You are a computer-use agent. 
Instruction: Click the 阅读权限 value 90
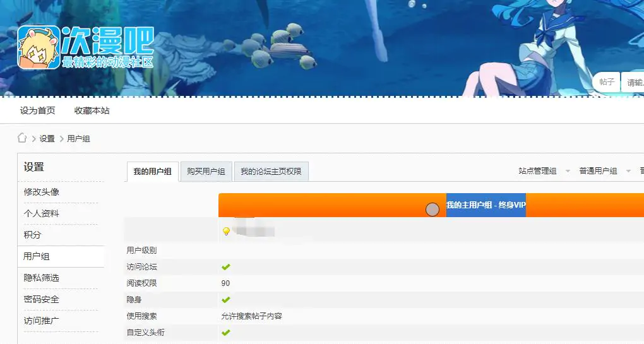[225, 283]
